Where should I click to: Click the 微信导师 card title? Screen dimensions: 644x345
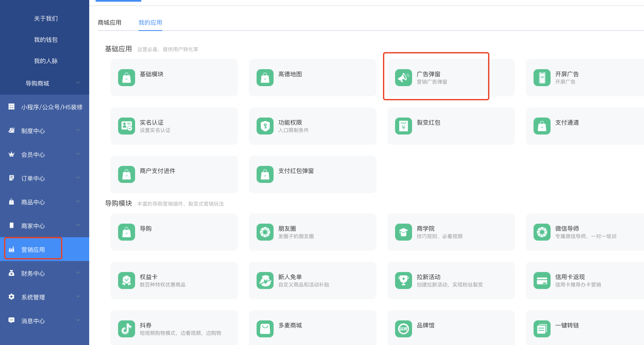pos(567,228)
